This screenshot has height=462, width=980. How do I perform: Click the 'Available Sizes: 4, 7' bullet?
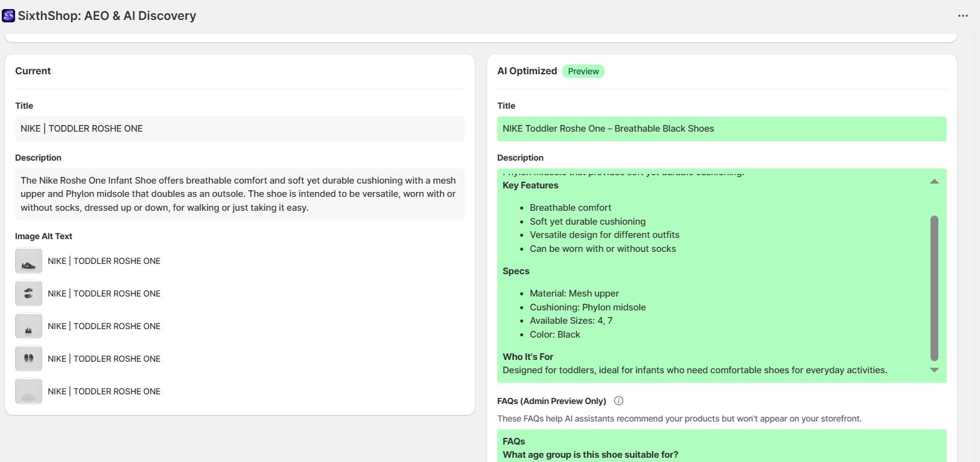pyautogui.click(x=571, y=321)
